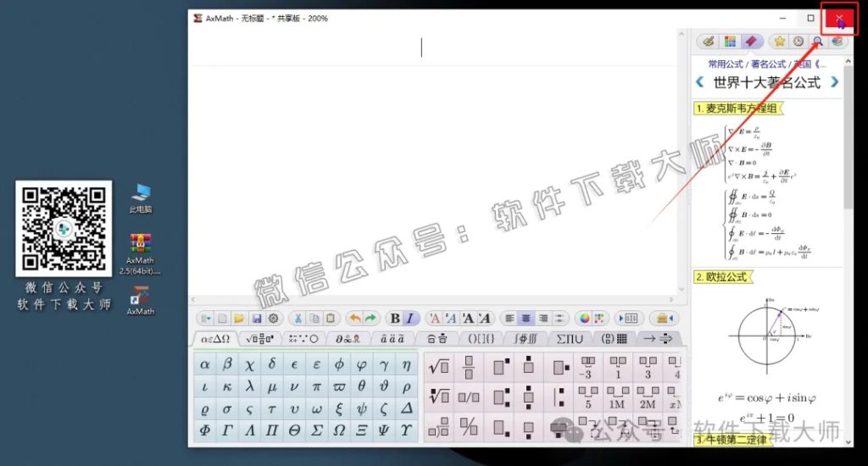Insert the Greek letter lambda
The height and width of the screenshot is (466, 868).
250,387
